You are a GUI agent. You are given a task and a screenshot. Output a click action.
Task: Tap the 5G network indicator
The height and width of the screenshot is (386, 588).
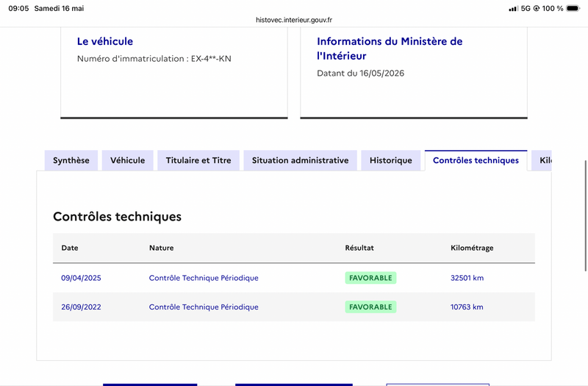[526, 8]
